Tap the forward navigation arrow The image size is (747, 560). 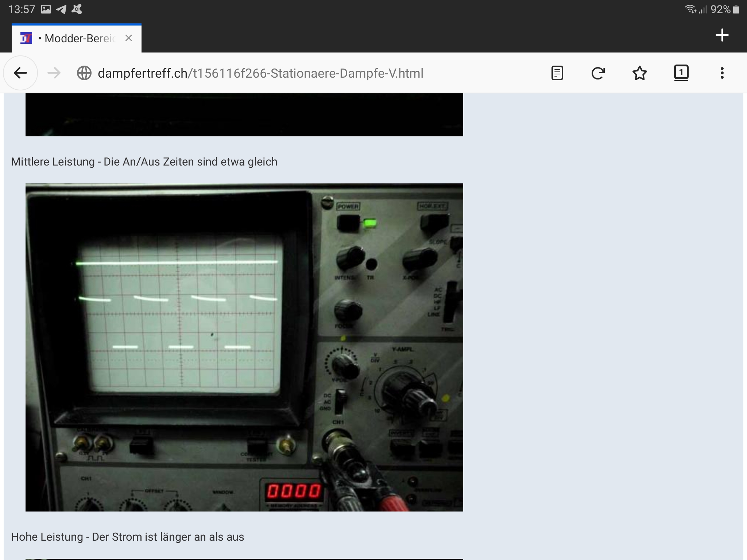[x=54, y=73]
